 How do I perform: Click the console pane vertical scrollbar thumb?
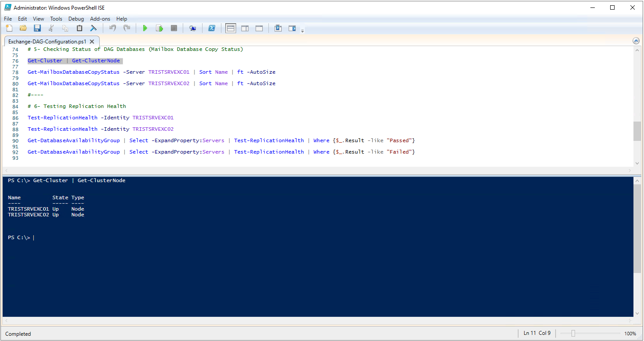637,228
